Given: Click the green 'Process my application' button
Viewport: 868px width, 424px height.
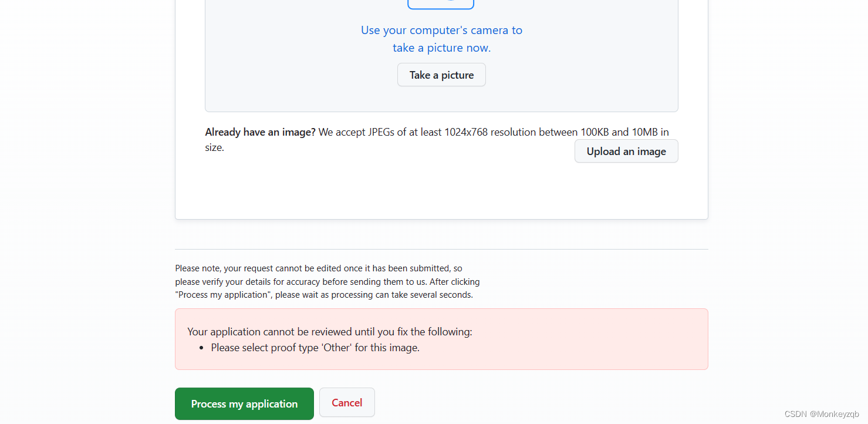Looking at the screenshot, I should pos(244,403).
